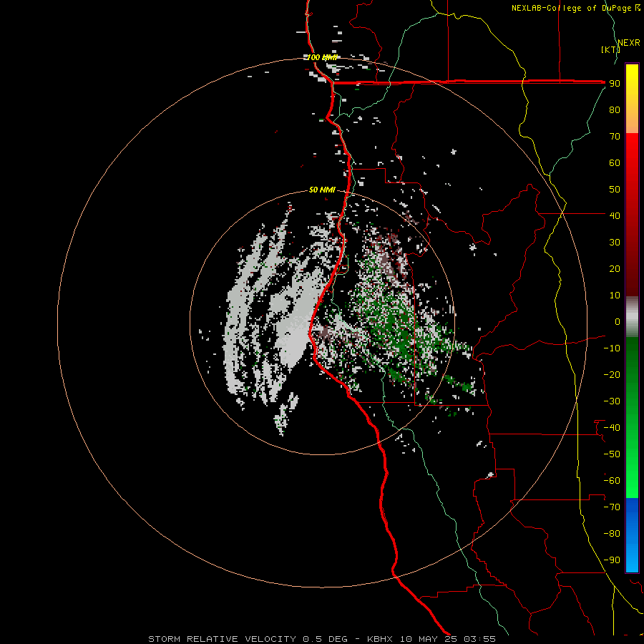This screenshot has height=644, width=644.
Task: Click the 0.5 DEG elevation text
Action: (326, 639)
